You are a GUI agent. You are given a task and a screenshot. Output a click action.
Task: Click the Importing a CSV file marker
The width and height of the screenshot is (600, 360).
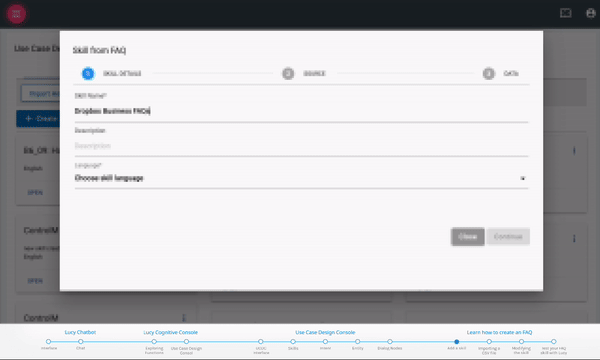point(489,341)
